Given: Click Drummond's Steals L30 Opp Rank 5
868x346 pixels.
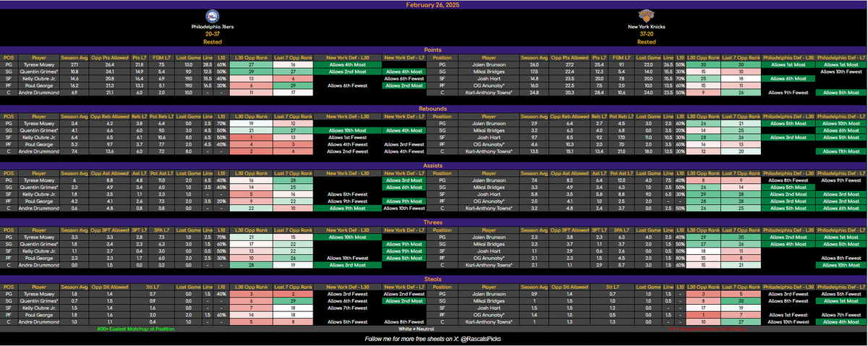Looking at the screenshot, I should coord(250,322).
